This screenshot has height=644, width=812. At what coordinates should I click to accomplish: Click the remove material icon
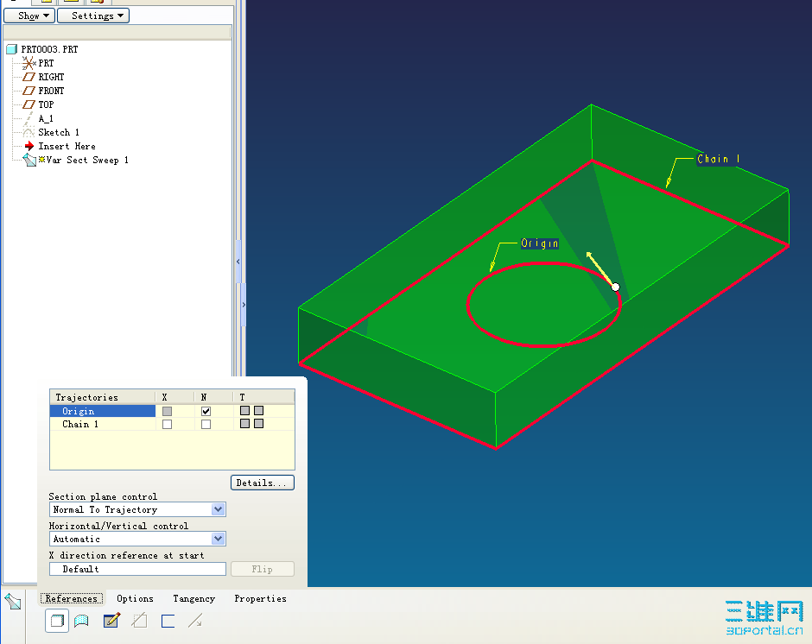point(140,620)
